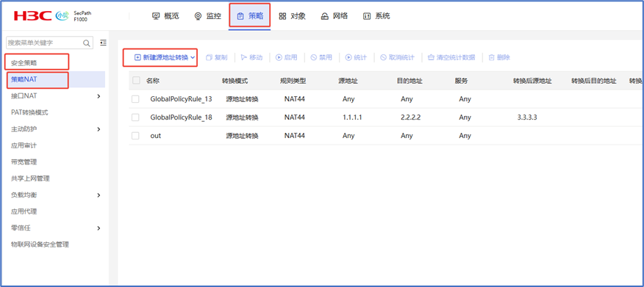
Task: Click translated source address 3.3.3.3
Action: (x=527, y=117)
